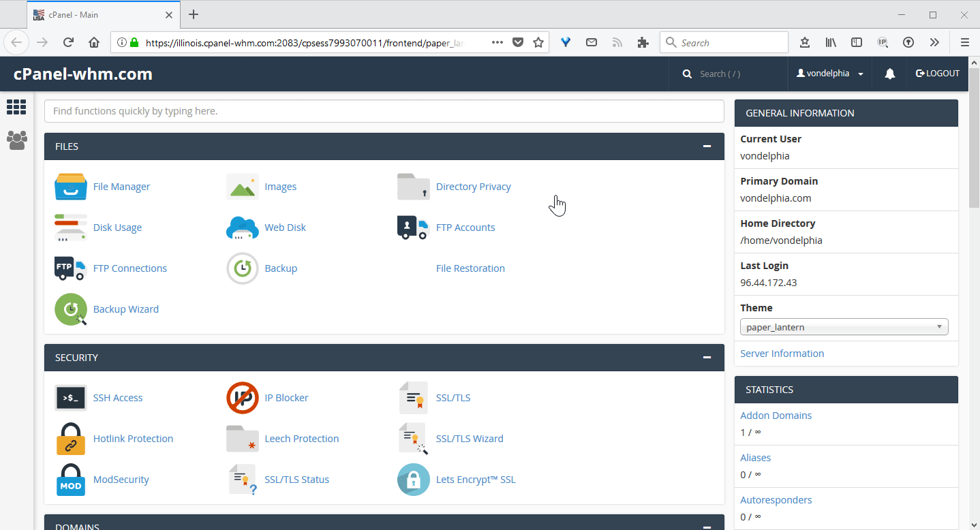The width and height of the screenshot is (980, 530).
Task: Open the Leech Protection link
Action: (301, 439)
